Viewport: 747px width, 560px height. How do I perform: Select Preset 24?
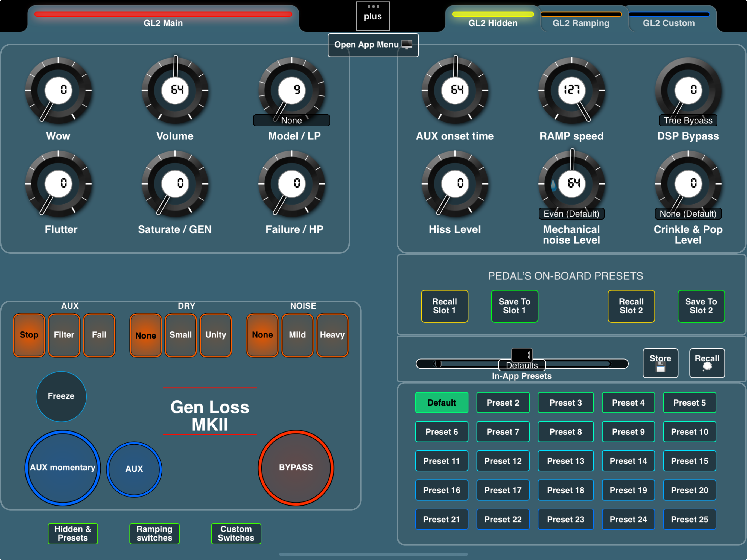click(628, 519)
